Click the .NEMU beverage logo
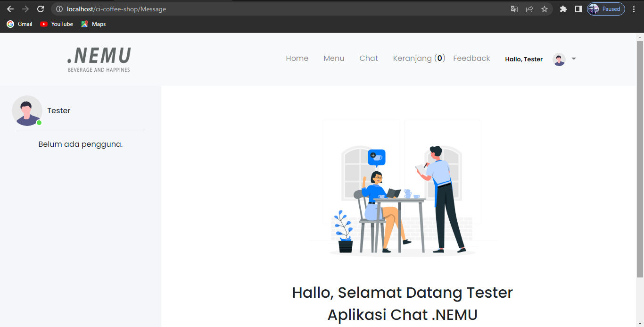Screen dimensions: 644x327 [x=99, y=59]
